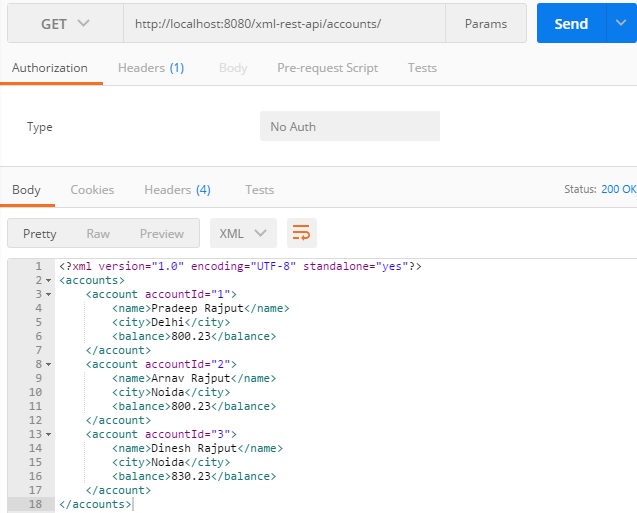Click the Delhi city line
The width and height of the screenshot is (637, 513).
click(x=171, y=323)
